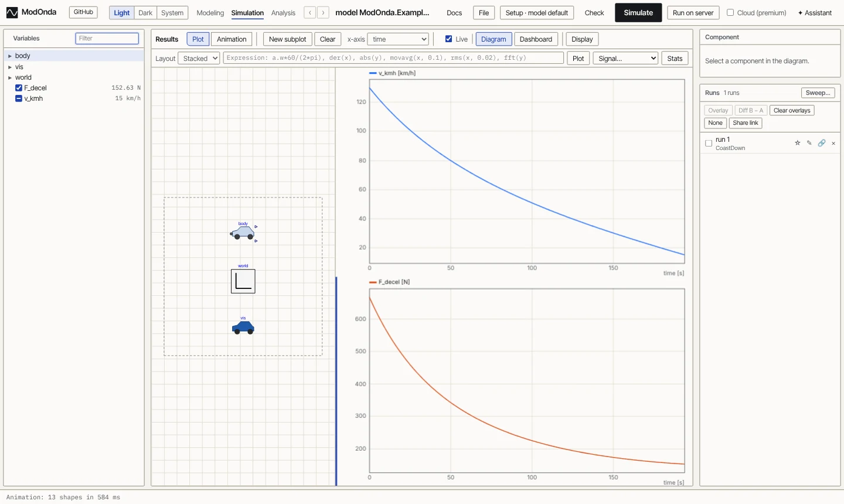The width and height of the screenshot is (844, 504).
Task: Click the Stats button
Action: pos(675,59)
